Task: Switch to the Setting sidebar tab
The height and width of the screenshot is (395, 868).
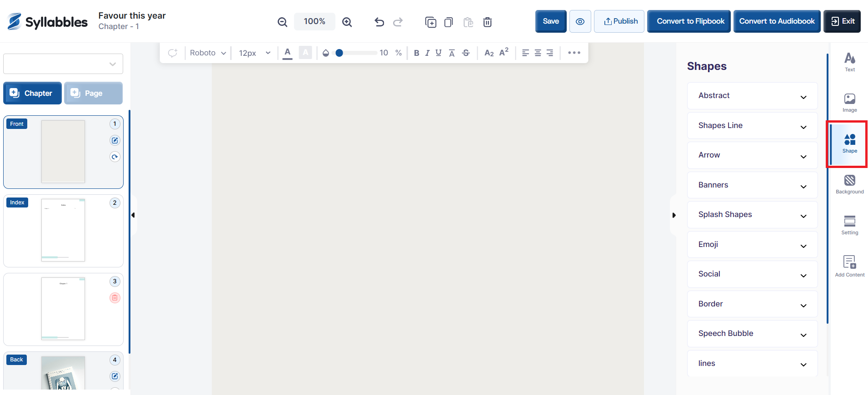Action: coord(849,225)
